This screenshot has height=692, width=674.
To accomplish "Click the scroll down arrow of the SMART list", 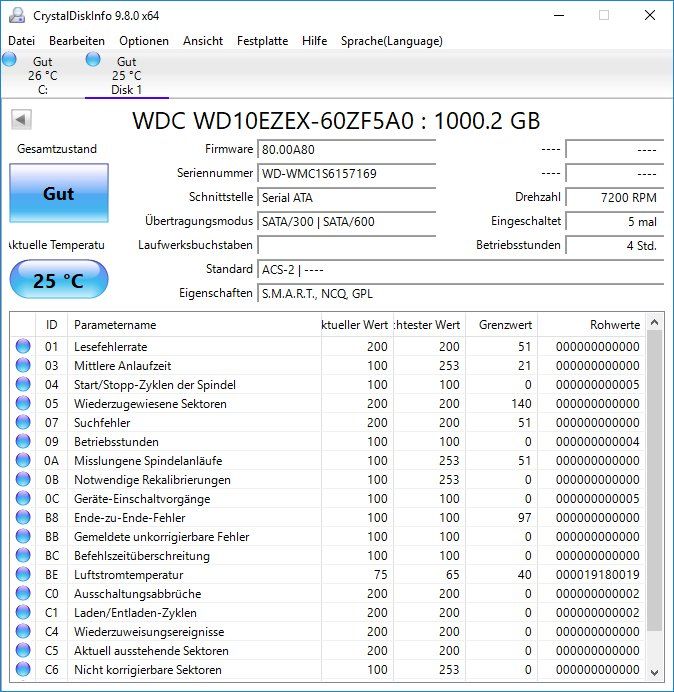I will (654, 673).
